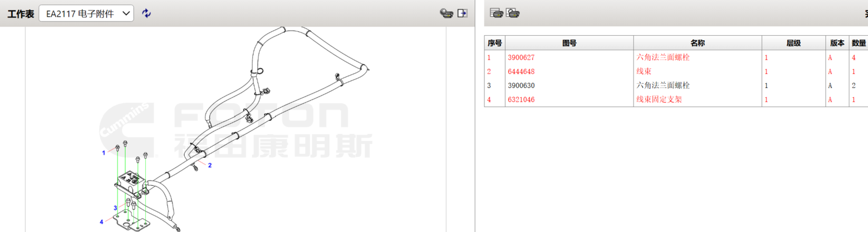Select part number 3900627 row
The height and width of the screenshot is (232, 868).
[x=676, y=57]
